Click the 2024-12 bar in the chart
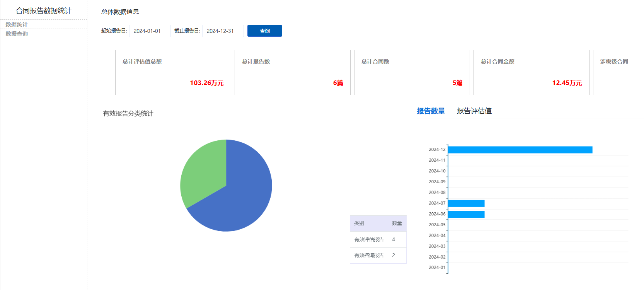The image size is (644, 290). click(520, 150)
